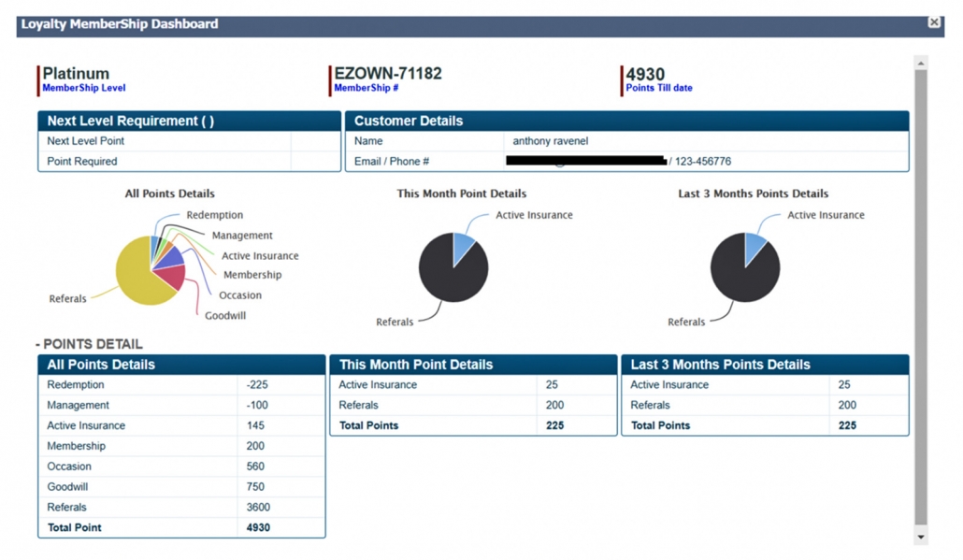Click the Occasion label in All Points chart legend
Screen dimensions: 963x560
pyautogui.click(x=240, y=295)
